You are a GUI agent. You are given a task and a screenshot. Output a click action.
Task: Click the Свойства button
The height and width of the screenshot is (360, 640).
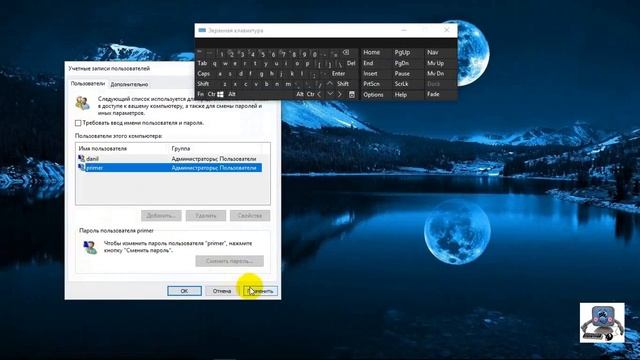[x=250, y=216]
